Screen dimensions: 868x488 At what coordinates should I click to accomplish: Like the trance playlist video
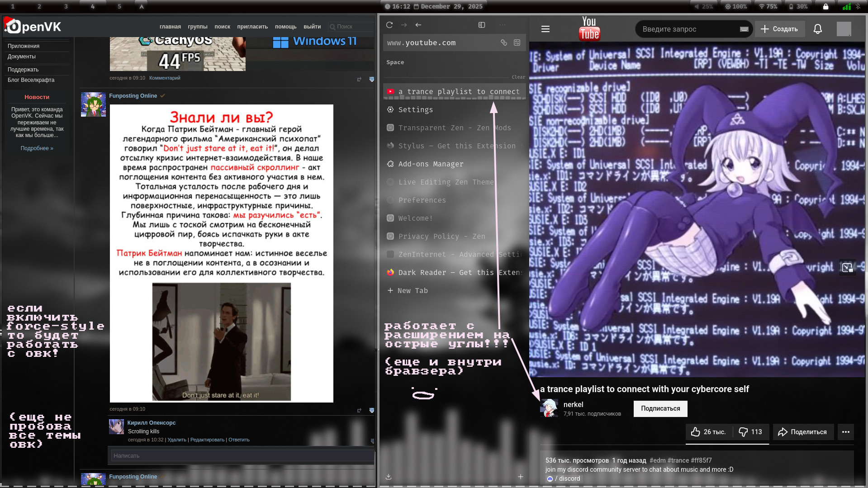[x=709, y=432]
